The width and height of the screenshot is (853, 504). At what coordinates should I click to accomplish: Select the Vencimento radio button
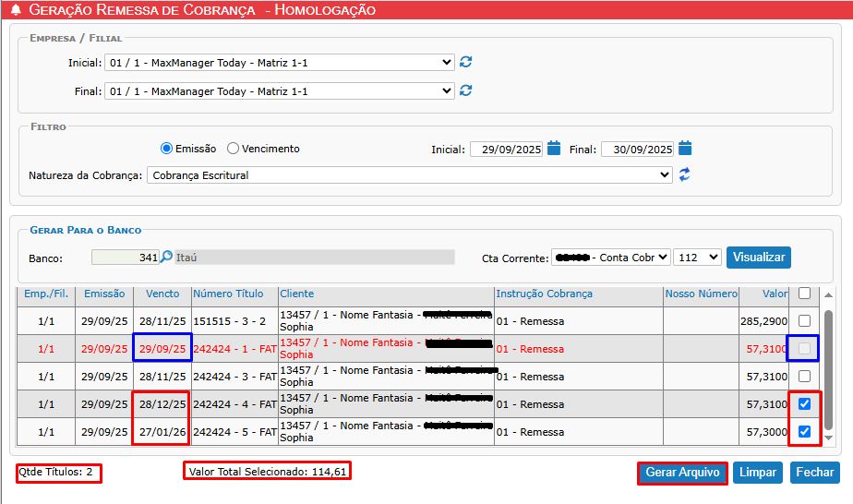coord(234,149)
